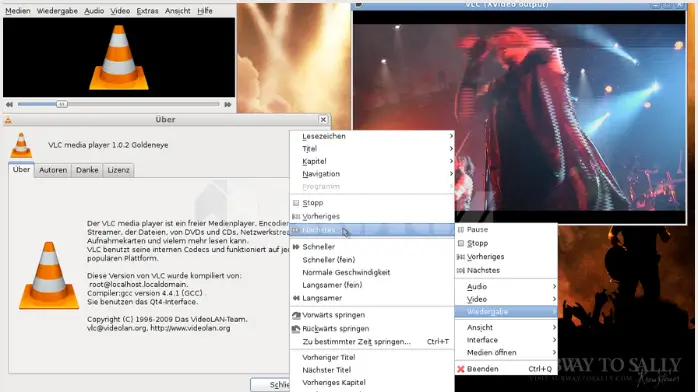The height and width of the screenshot is (392, 698).
Task: Click the small VLC cone beside version text
Action: coord(21,145)
